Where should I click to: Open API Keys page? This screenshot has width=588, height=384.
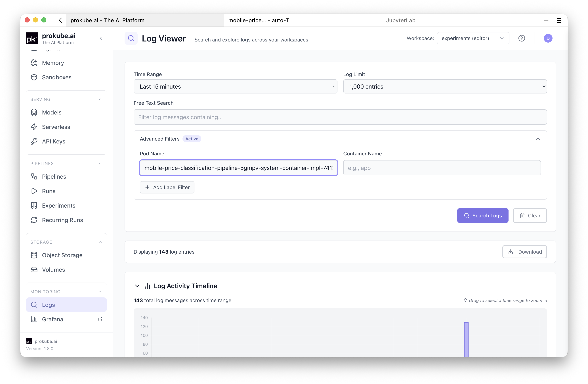coord(66,141)
